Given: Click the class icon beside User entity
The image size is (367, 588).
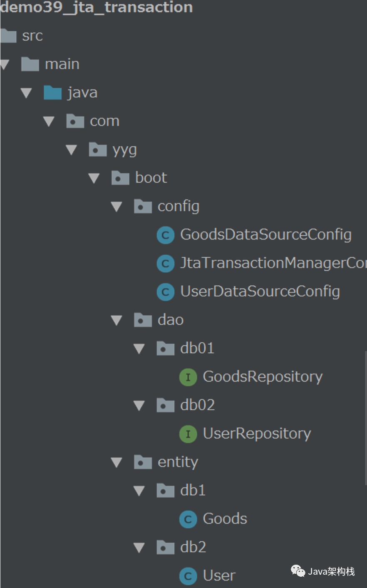Looking at the screenshot, I should click(188, 576).
